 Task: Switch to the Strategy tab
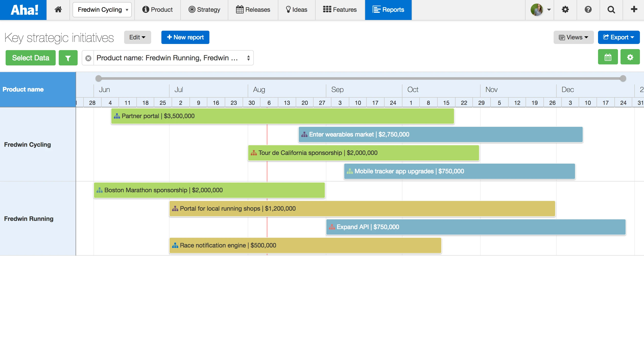(x=204, y=10)
